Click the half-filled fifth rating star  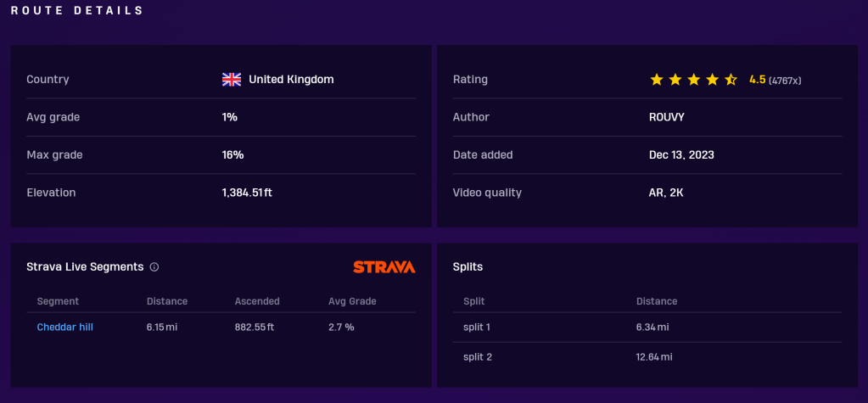731,79
